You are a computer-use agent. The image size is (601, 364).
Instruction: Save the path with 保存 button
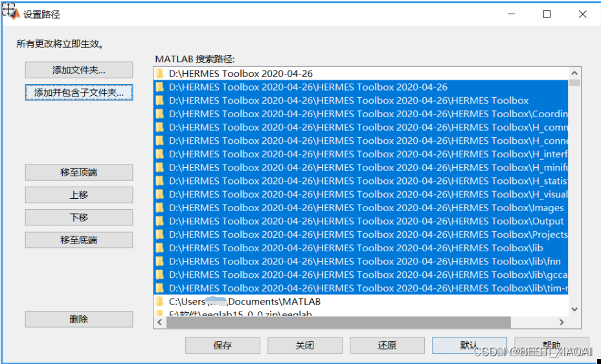pos(223,345)
